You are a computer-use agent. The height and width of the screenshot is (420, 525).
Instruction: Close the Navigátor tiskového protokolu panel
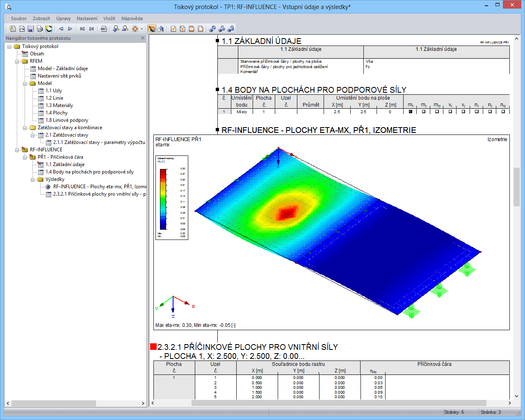point(143,38)
